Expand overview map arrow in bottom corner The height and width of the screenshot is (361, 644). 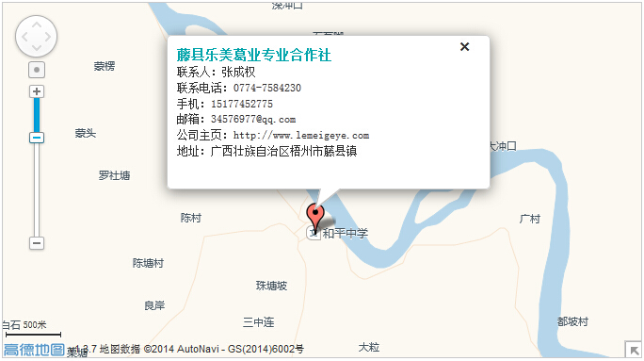[x=634, y=350]
